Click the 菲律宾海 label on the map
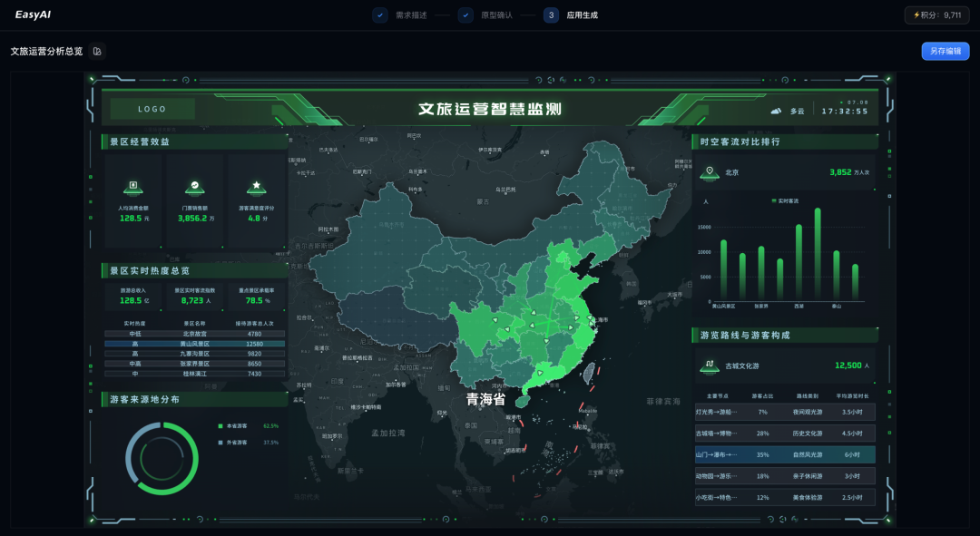The height and width of the screenshot is (536, 980). pyautogui.click(x=663, y=401)
